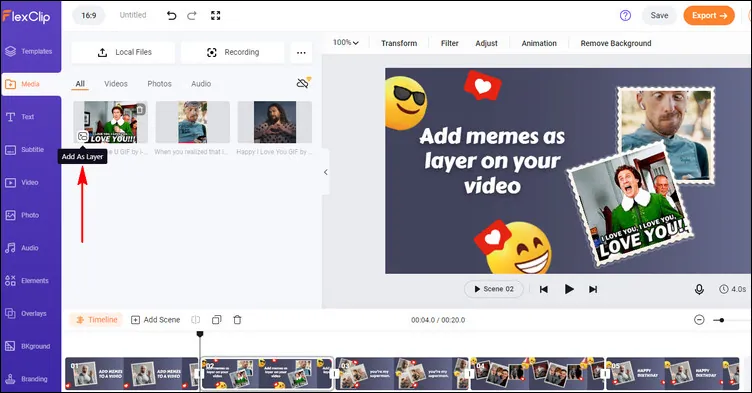
Task: Redo the last action
Action: 192,15
